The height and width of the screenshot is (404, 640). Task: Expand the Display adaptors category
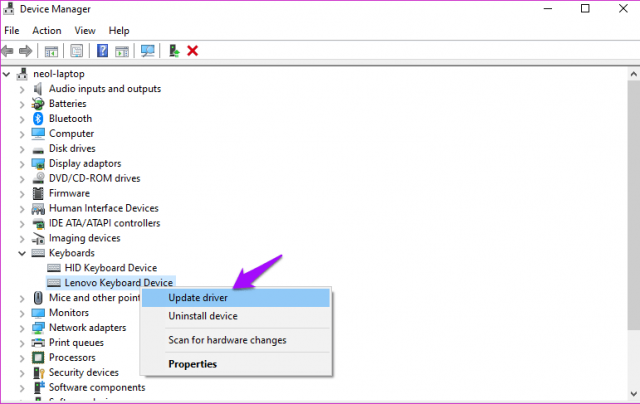click(x=22, y=164)
